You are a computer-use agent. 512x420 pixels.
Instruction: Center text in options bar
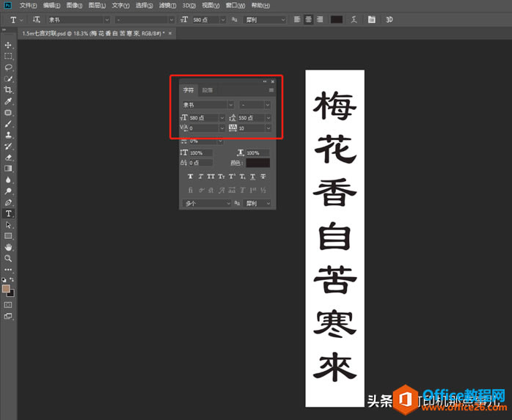[308, 20]
